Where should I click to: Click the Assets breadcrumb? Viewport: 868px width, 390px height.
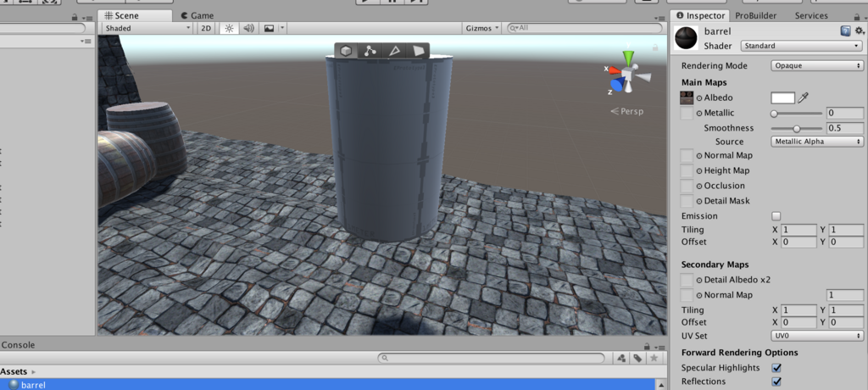[x=13, y=371]
